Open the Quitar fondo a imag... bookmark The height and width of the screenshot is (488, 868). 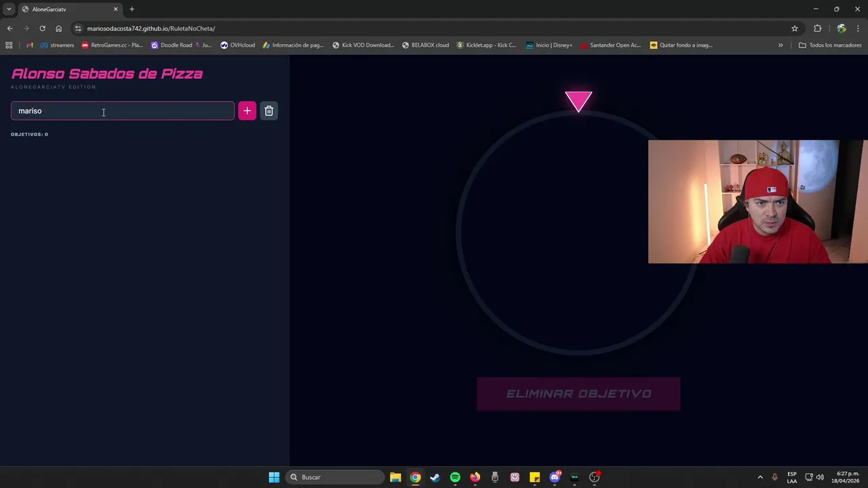[681, 45]
